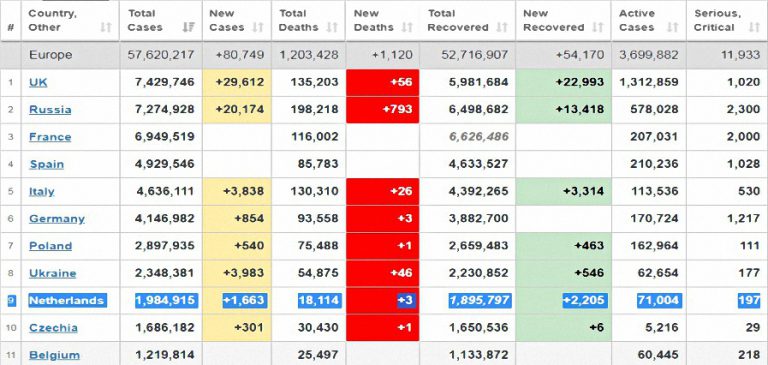
Task: Sort by Total Recovered arrows icon
Action: tap(502, 27)
